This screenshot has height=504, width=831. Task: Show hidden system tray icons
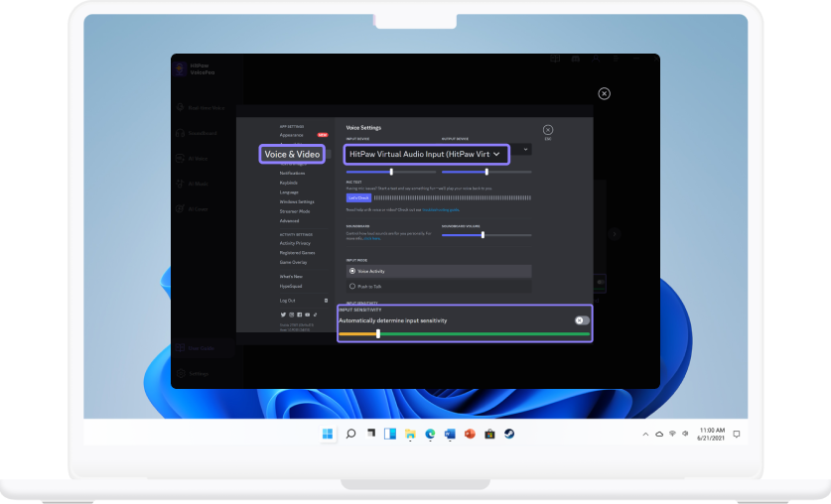point(645,435)
